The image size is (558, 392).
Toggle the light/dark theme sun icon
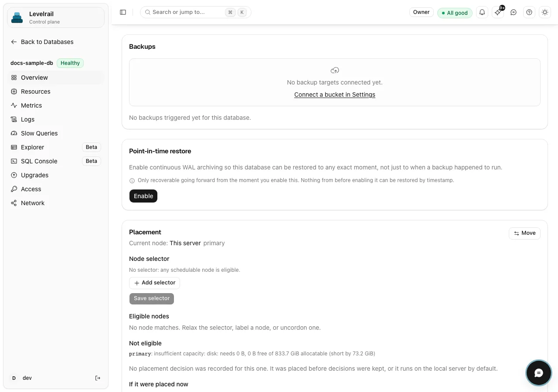tap(545, 12)
